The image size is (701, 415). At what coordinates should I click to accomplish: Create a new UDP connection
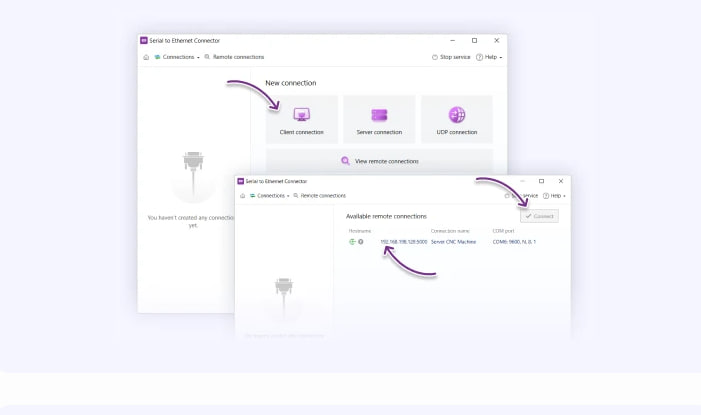click(x=457, y=119)
